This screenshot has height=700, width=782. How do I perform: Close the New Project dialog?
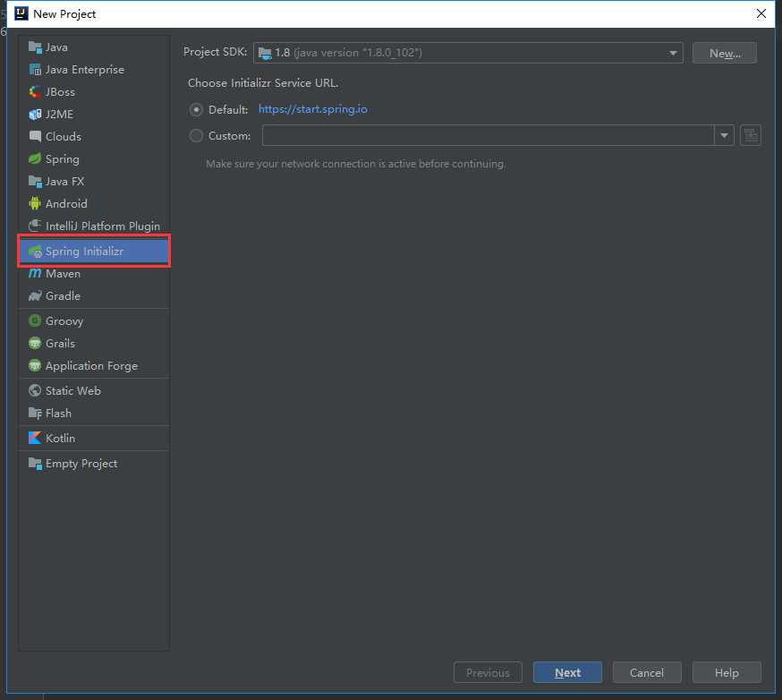[761, 13]
